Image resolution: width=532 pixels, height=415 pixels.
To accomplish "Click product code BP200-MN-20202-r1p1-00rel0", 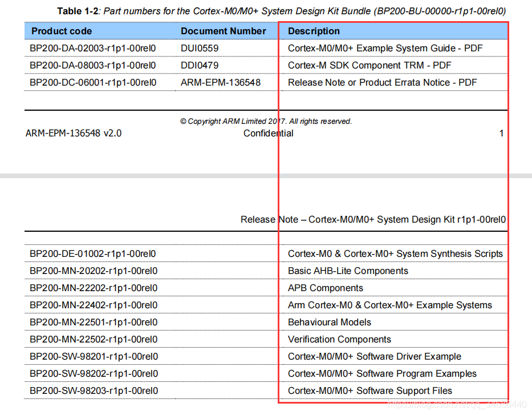I will [94, 271].
